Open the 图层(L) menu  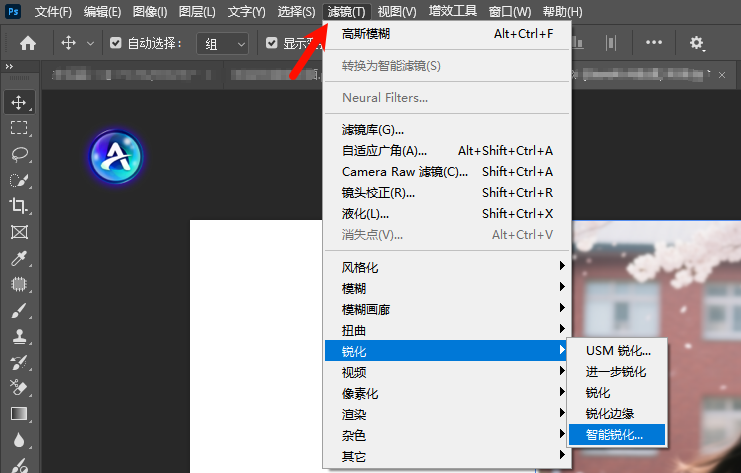(x=197, y=11)
